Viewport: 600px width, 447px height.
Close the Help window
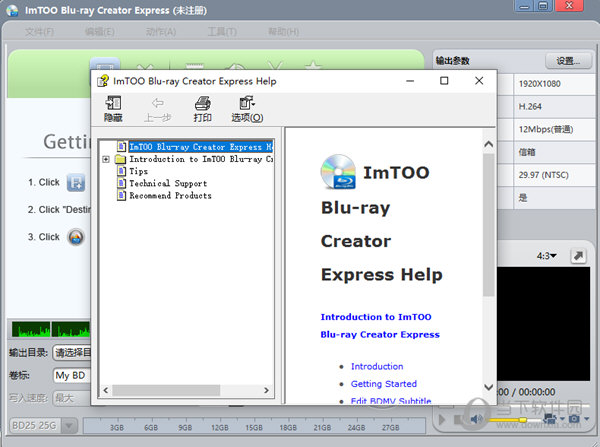point(479,81)
